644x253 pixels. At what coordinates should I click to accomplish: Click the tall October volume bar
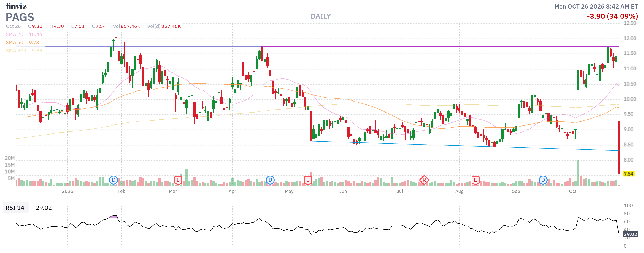578,173
